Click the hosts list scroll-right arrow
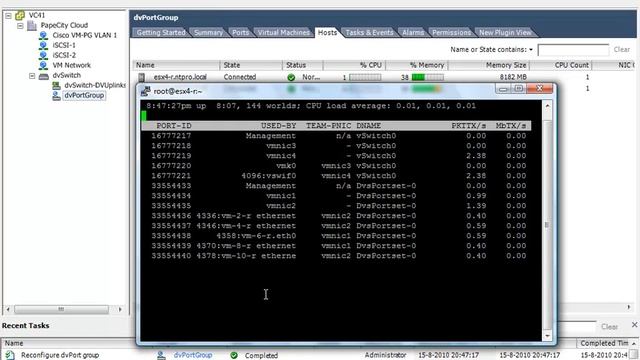Screen dimensions: 640x360 [x=629, y=307]
